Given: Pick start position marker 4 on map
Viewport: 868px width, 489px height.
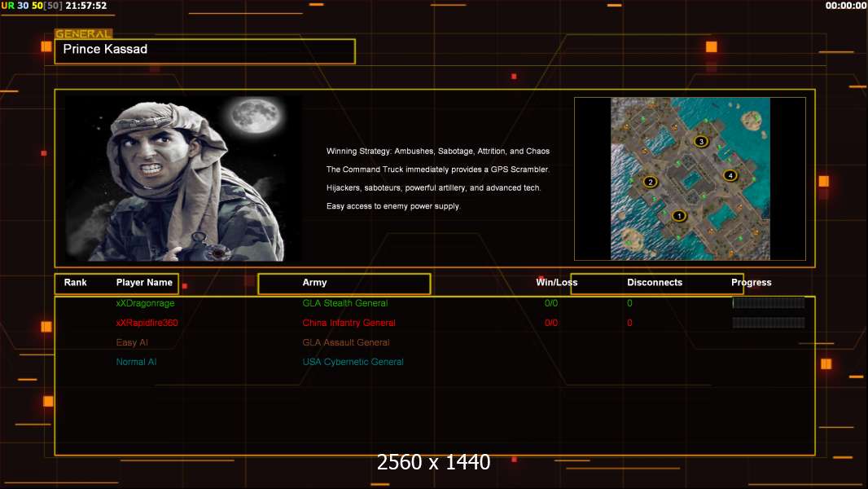Looking at the screenshot, I should click(x=730, y=175).
